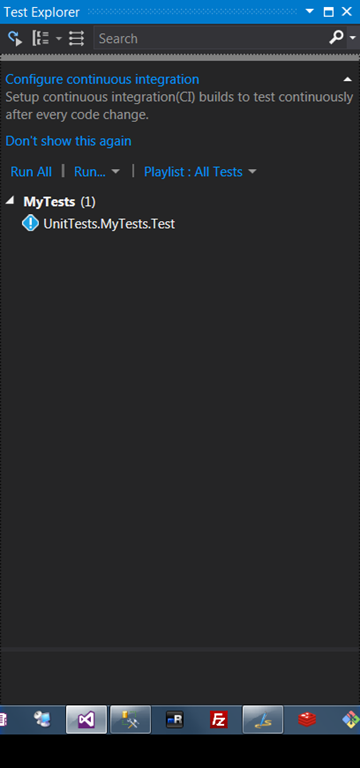Open the group by dropdown arrow

58,38
